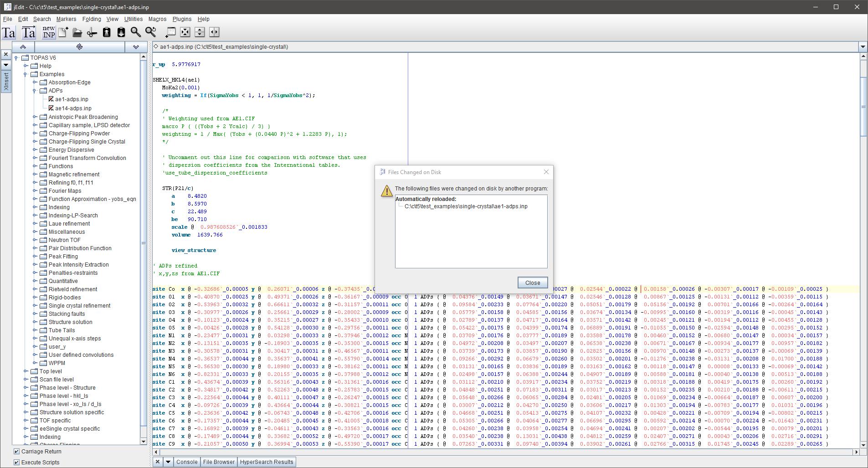Click the scissors cut icon
Image resolution: width=868 pixels, height=468 pixels.
(x=92, y=32)
